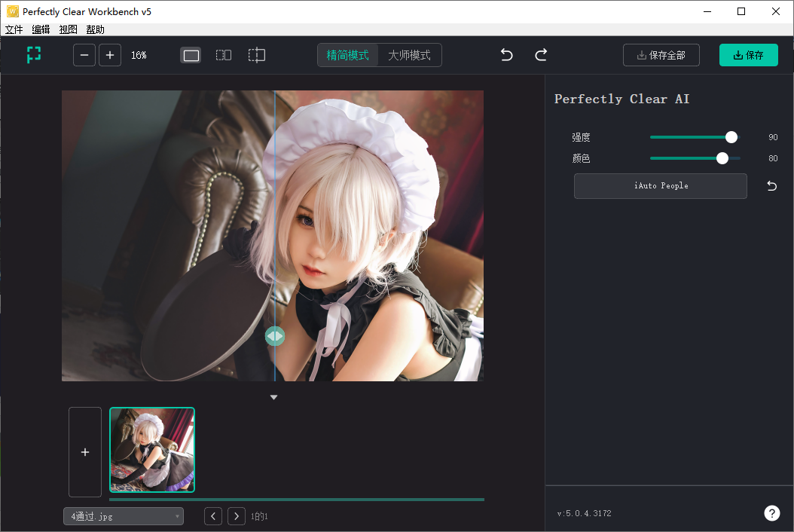Zoom in with the plus button
This screenshot has height=532, width=794.
[110, 55]
